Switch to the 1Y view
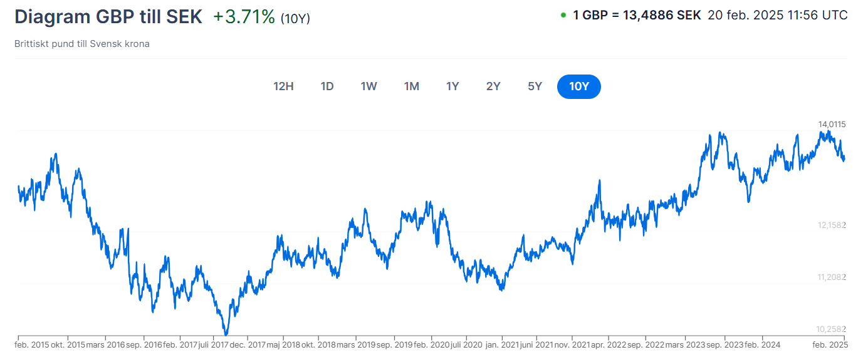The height and width of the screenshot is (357, 868). tap(452, 86)
